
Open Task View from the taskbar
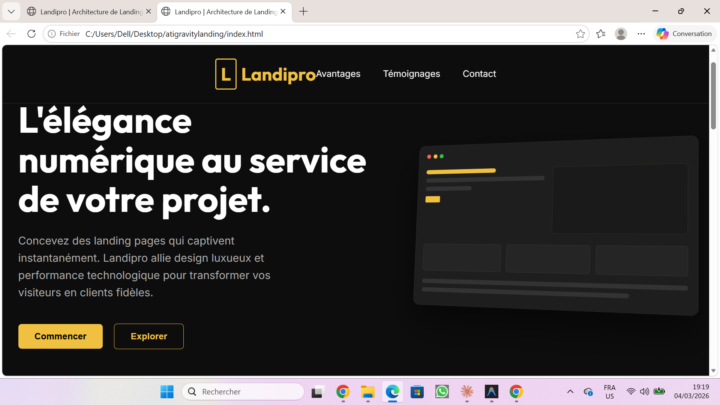point(317,392)
